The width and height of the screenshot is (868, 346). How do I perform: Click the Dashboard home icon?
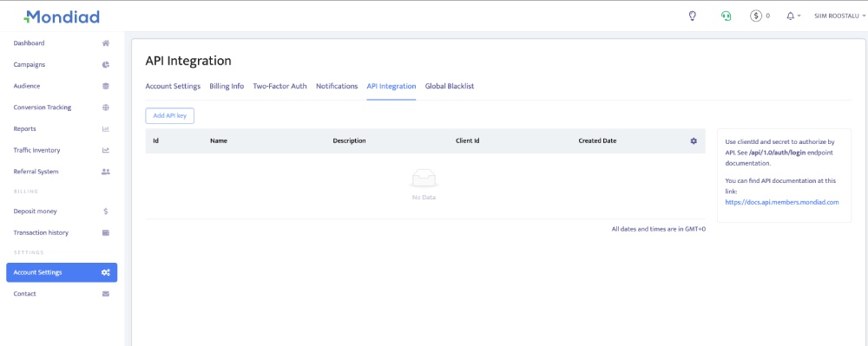106,43
